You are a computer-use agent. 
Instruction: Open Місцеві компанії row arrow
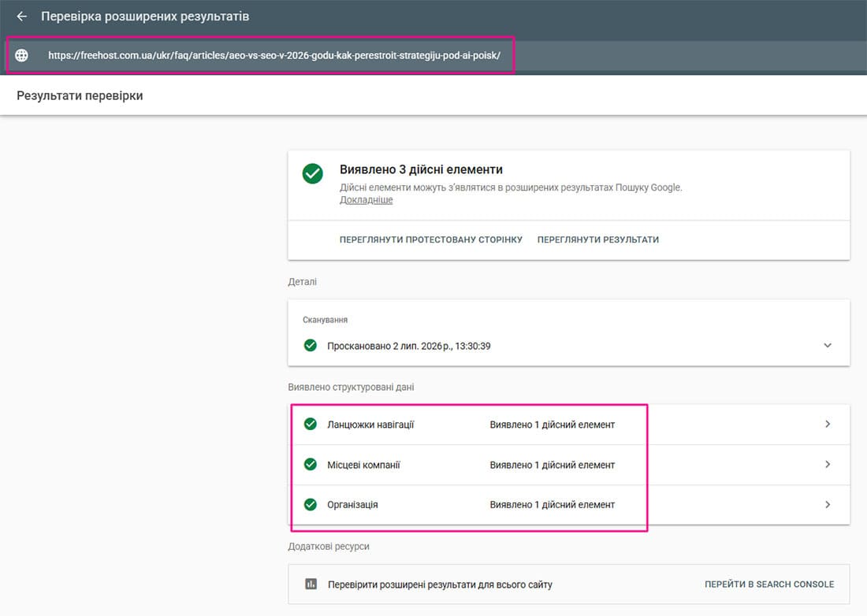(x=827, y=465)
